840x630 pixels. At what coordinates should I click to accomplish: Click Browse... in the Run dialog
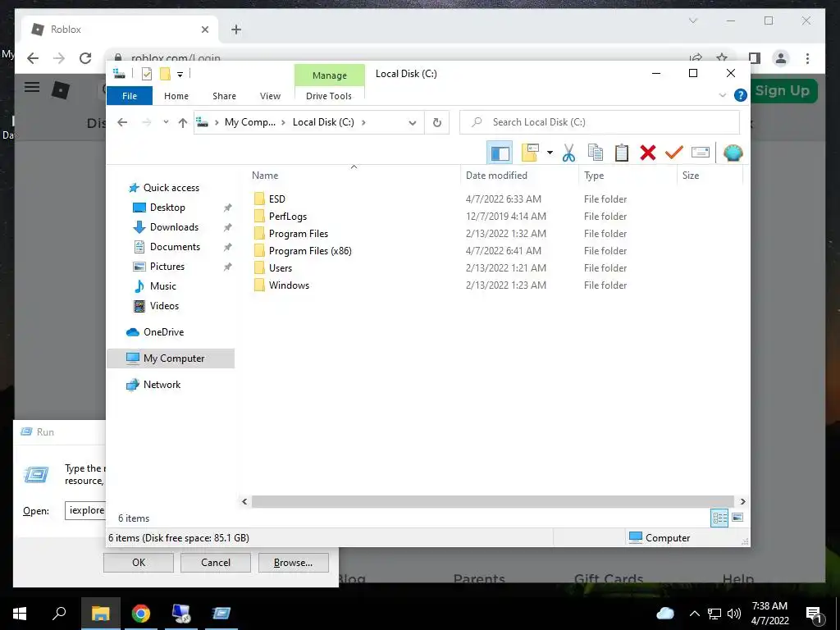[293, 563]
